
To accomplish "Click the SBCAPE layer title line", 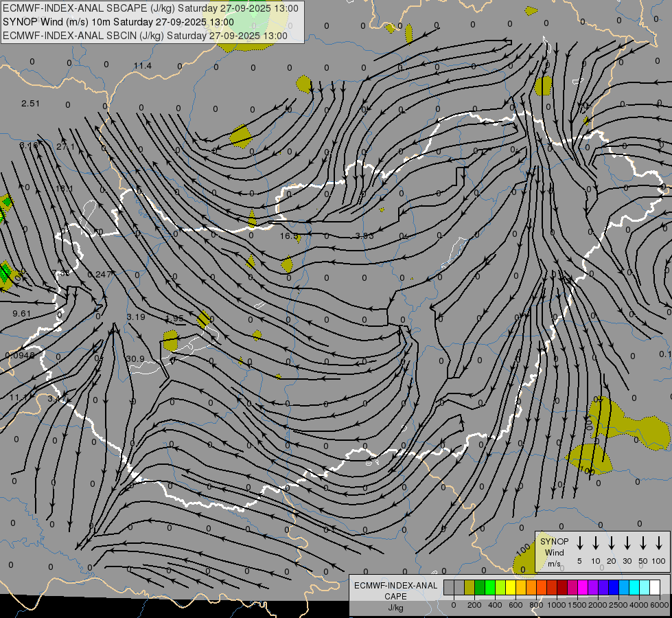I will click(151, 8).
